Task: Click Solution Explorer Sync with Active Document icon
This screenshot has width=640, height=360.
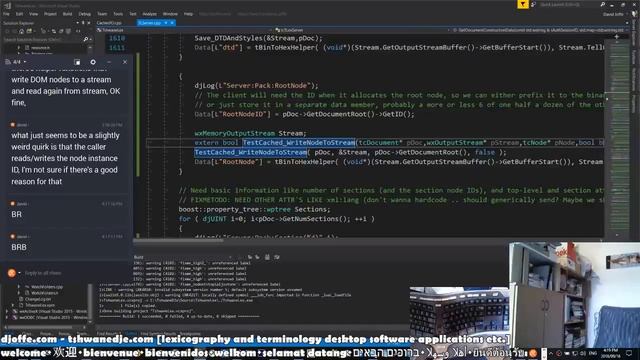Action: click(x=53, y=31)
